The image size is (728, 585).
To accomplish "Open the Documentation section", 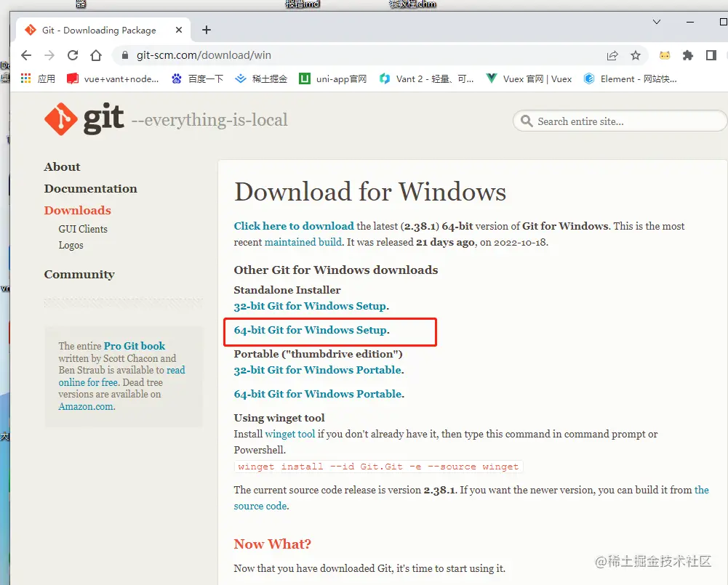I will 90,189.
